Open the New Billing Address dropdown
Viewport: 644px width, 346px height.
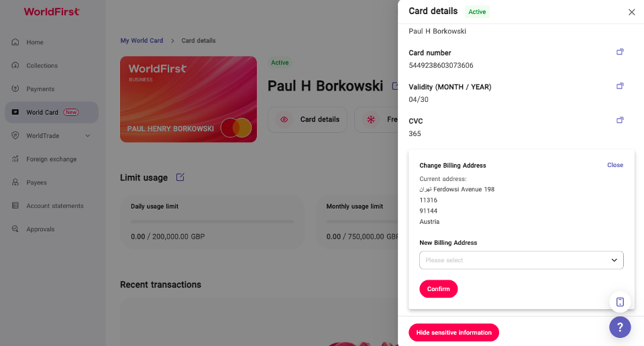pos(521,260)
